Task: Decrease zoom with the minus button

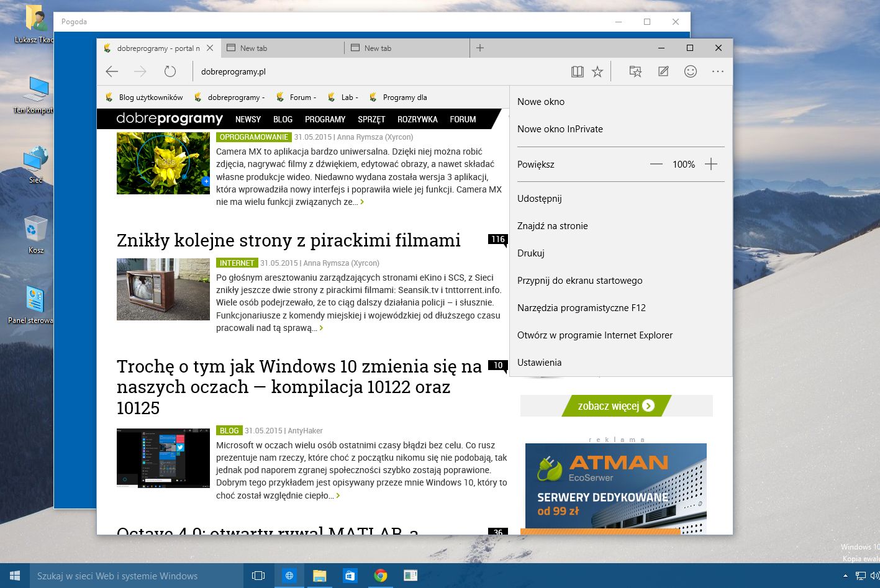Action: point(656,165)
